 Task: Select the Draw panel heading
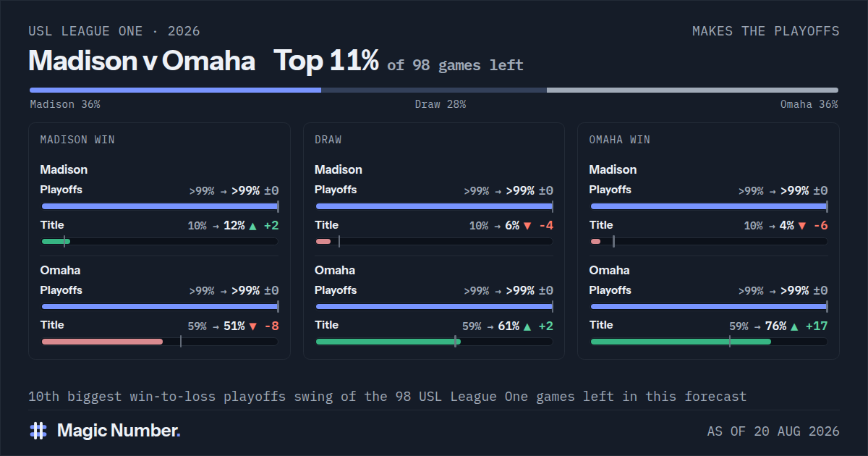tap(328, 140)
